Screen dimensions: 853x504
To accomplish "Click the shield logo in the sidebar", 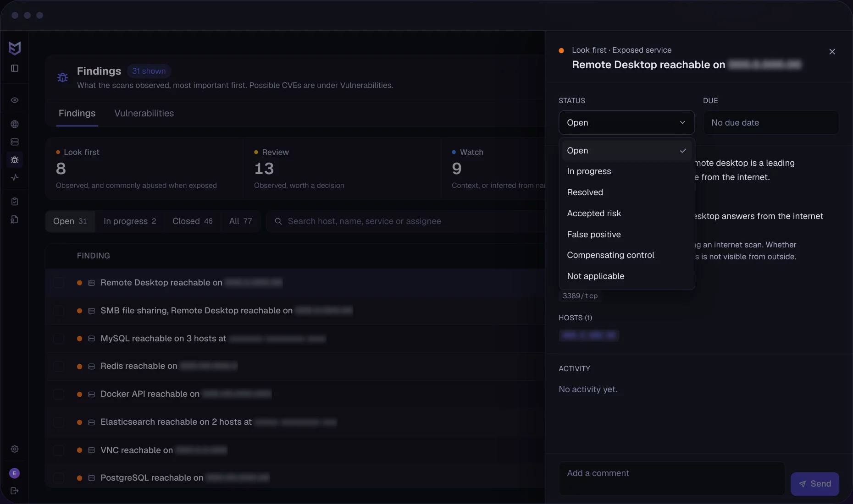I will point(15,48).
